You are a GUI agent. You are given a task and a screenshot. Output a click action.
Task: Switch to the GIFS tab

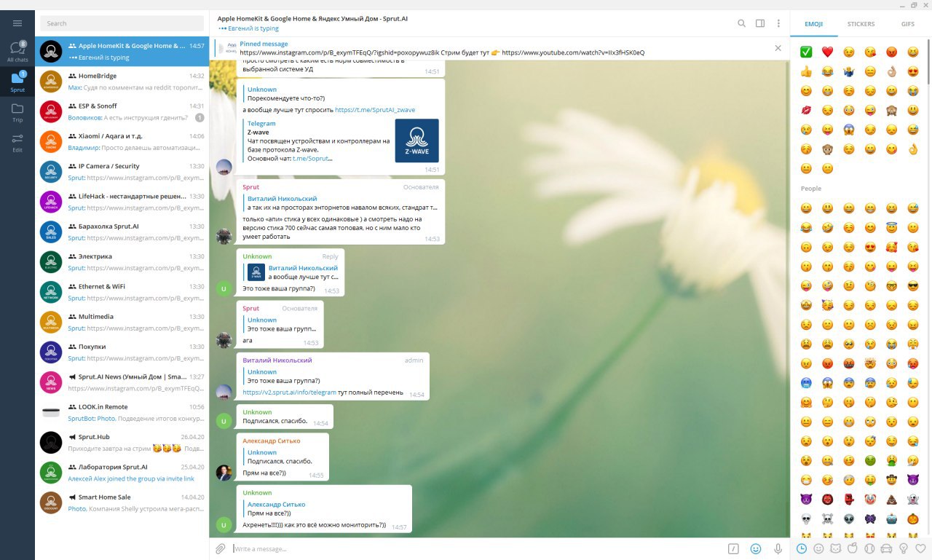point(908,24)
